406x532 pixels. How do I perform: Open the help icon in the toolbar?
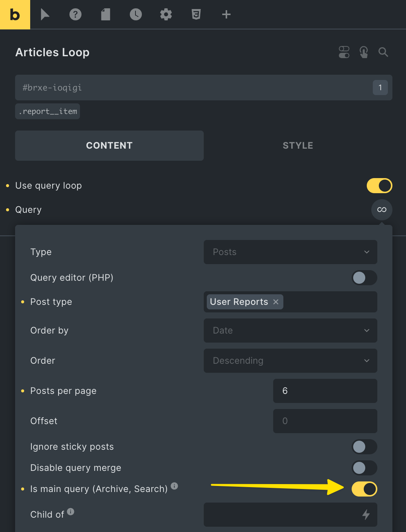[75, 14]
